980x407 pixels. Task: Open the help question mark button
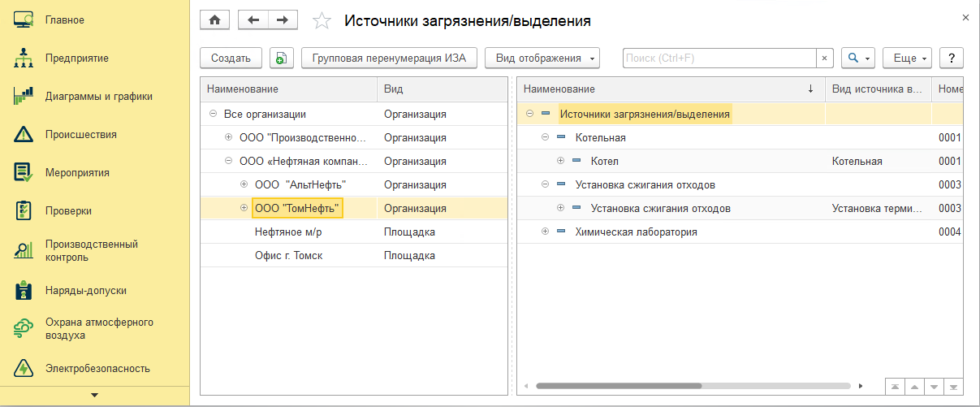951,58
